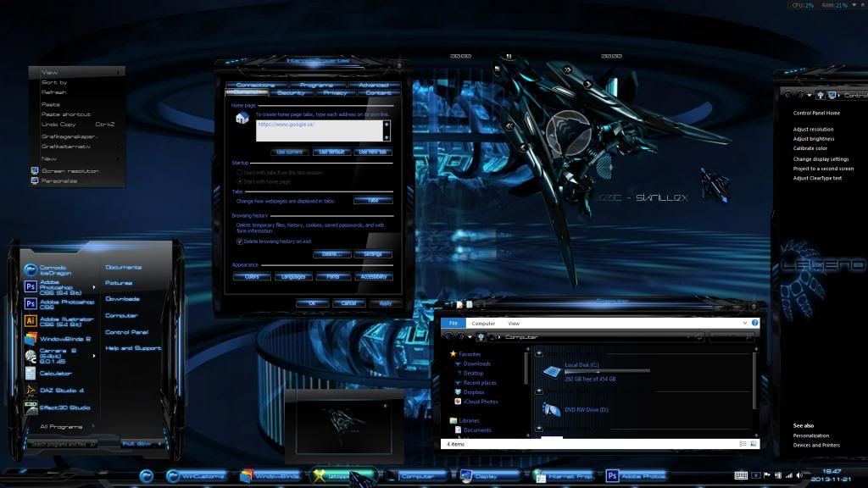Click the home page URL text box
Viewport: 868px width, 488px height.
[320, 130]
